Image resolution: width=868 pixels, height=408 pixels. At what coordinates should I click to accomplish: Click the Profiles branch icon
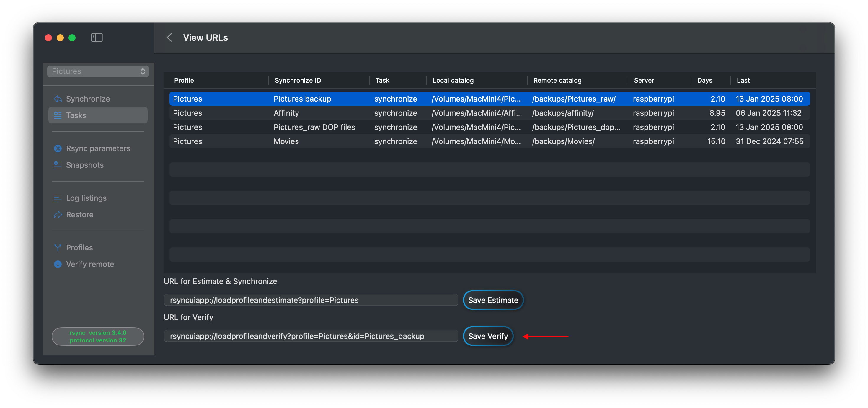tap(58, 248)
